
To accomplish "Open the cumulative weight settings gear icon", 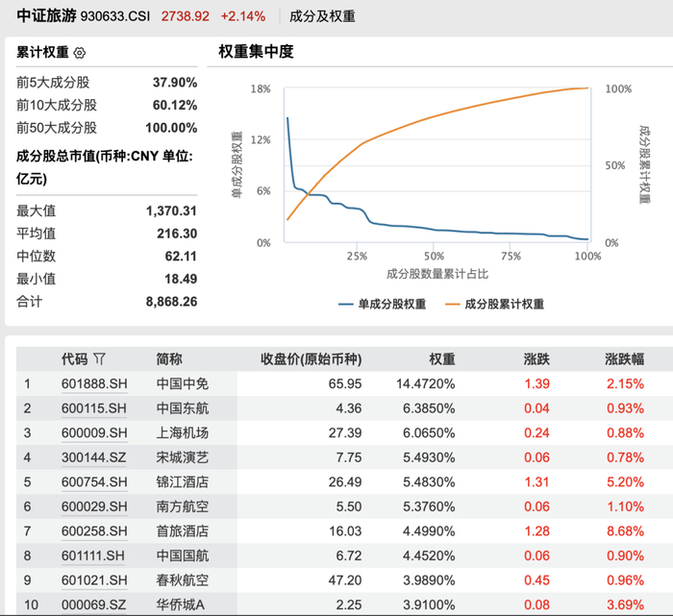I will pyautogui.click(x=80, y=53).
